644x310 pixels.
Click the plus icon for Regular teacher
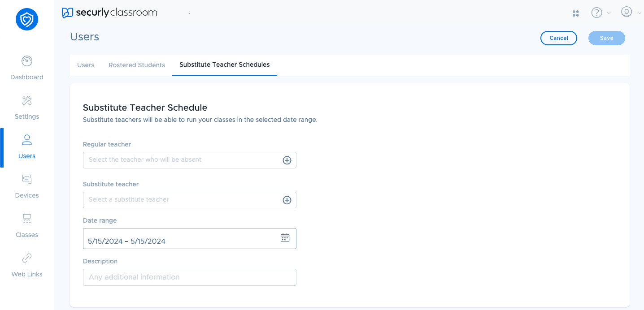tap(287, 160)
